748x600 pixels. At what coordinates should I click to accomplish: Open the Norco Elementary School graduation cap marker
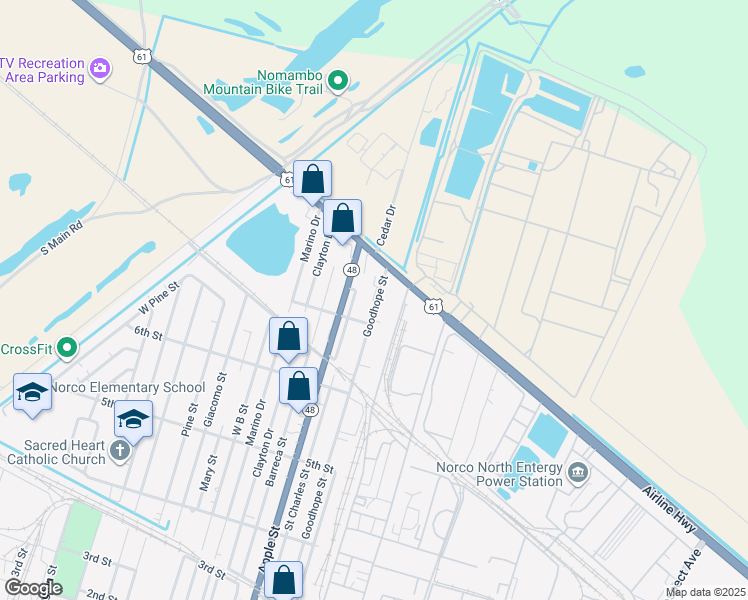click(32, 393)
